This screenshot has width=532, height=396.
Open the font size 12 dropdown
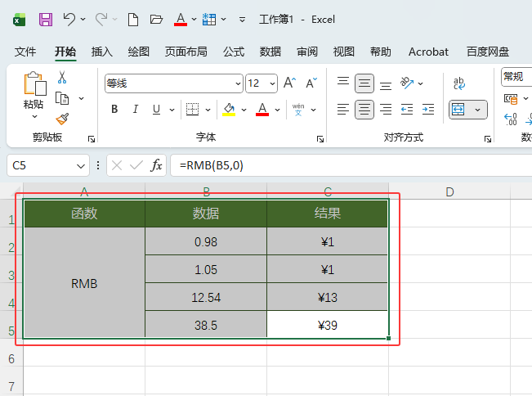pos(272,83)
